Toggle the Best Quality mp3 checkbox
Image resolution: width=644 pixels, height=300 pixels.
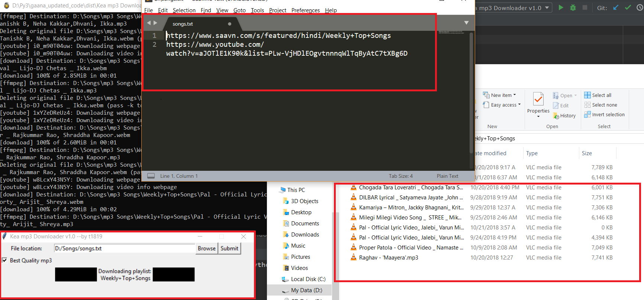4,260
